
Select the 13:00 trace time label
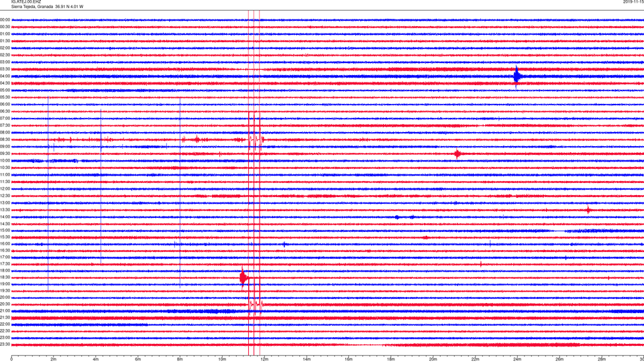pos(5,202)
